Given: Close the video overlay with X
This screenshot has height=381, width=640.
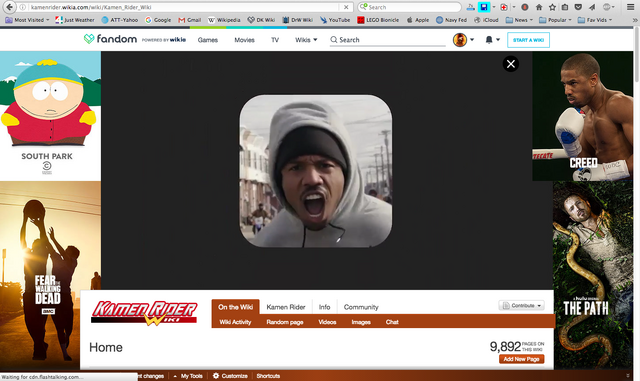Looking at the screenshot, I should (511, 64).
